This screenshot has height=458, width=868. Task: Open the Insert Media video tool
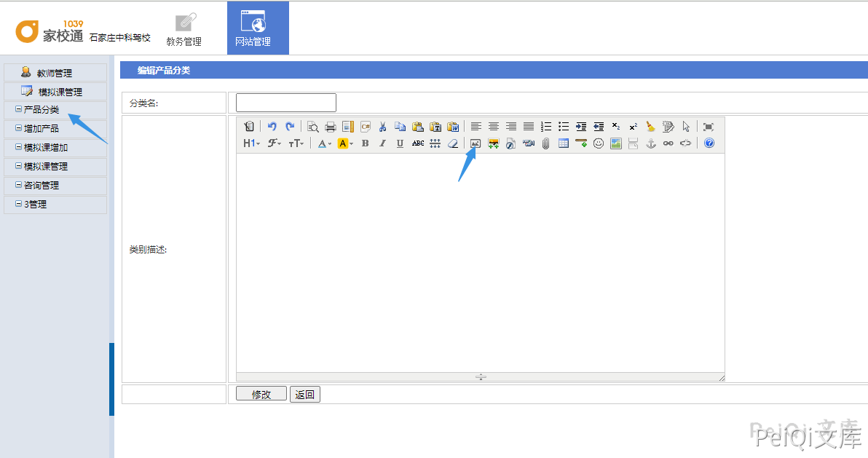point(529,143)
